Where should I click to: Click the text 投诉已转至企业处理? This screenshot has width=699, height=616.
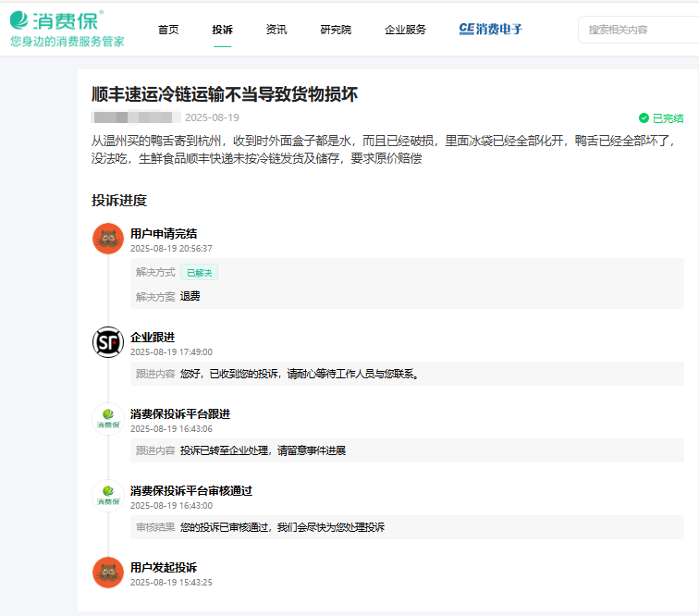225,450
